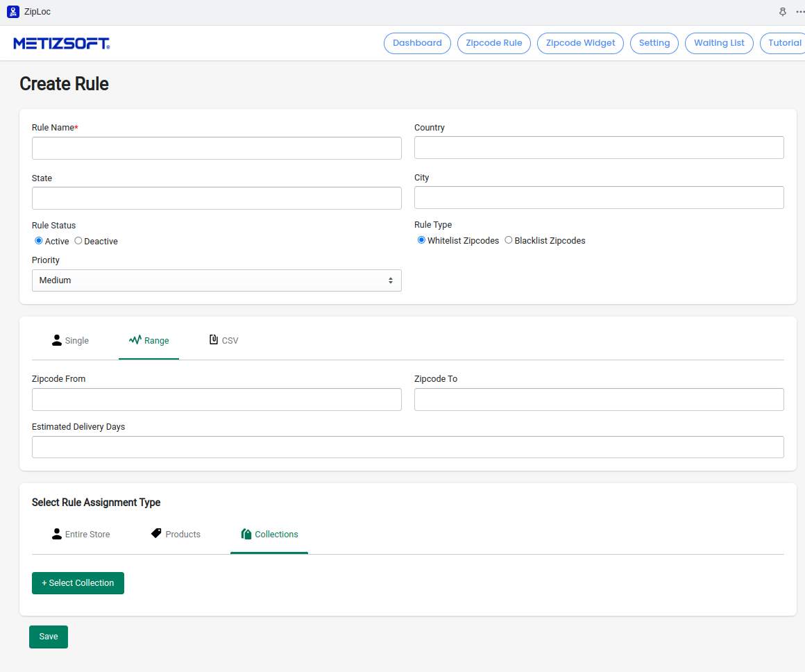805x672 pixels.
Task: Select Whitelist Zipcodes radio button
Action: (x=421, y=240)
